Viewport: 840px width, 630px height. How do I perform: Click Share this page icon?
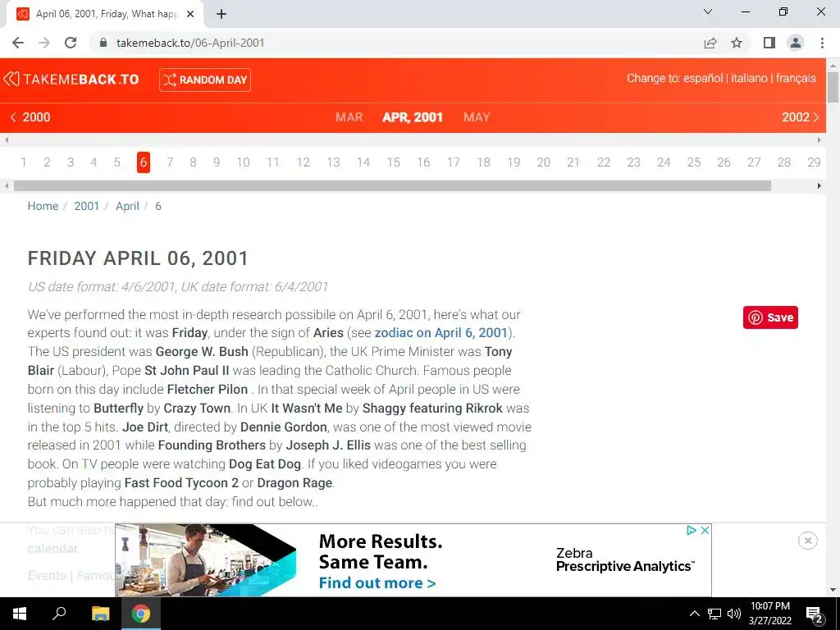710,43
